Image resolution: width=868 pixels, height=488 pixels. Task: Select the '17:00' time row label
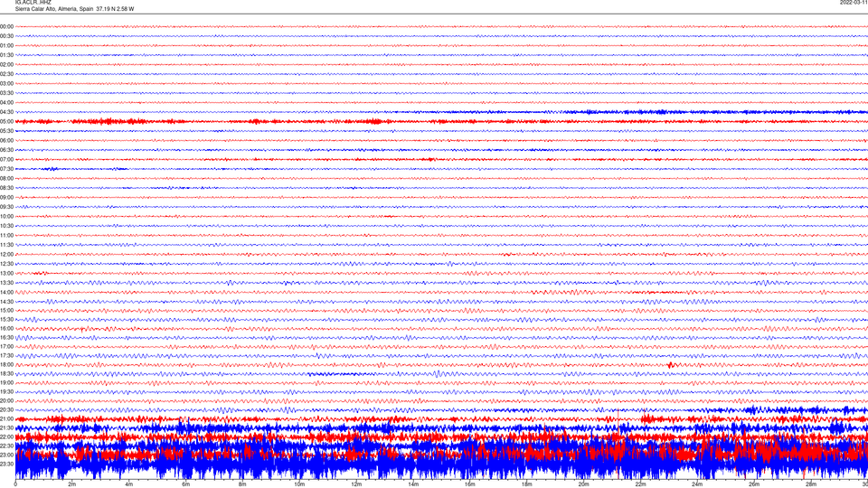tap(6, 346)
